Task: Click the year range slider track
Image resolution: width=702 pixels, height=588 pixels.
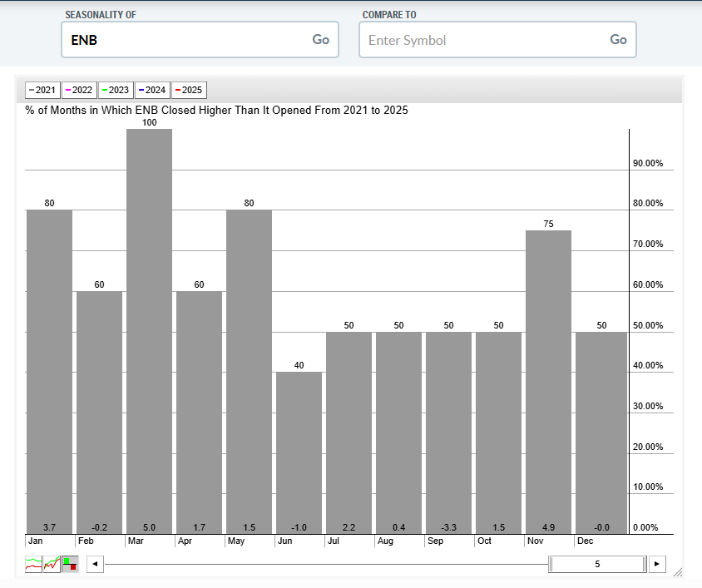Action: pos(326,564)
